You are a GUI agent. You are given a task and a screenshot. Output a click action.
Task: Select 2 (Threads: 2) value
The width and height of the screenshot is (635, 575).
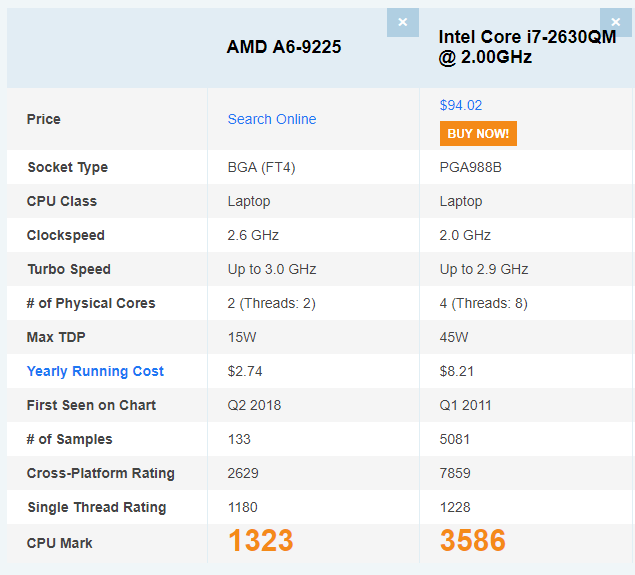pyautogui.click(x=272, y=303)
